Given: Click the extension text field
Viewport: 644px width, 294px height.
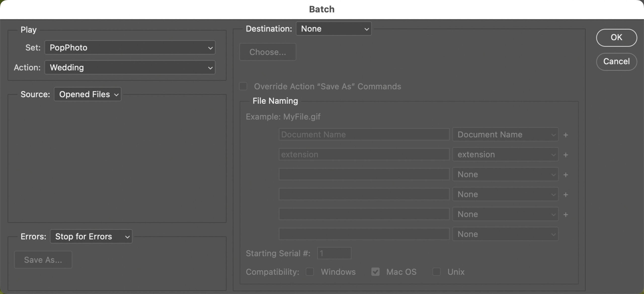Looking at the screenshot, I should (x=364, y=154).
